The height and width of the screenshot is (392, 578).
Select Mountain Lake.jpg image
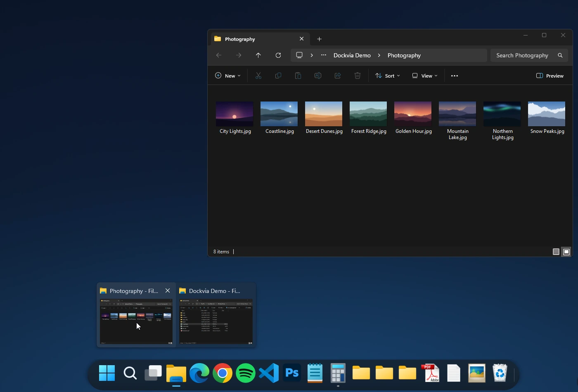tap(457, 114)
